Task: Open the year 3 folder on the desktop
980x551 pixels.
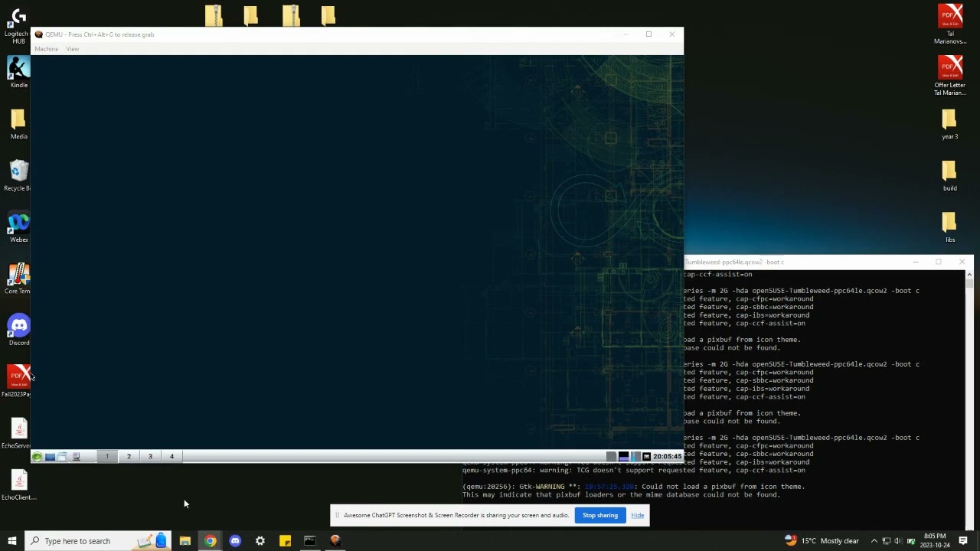Action: [x=950, y=125]
